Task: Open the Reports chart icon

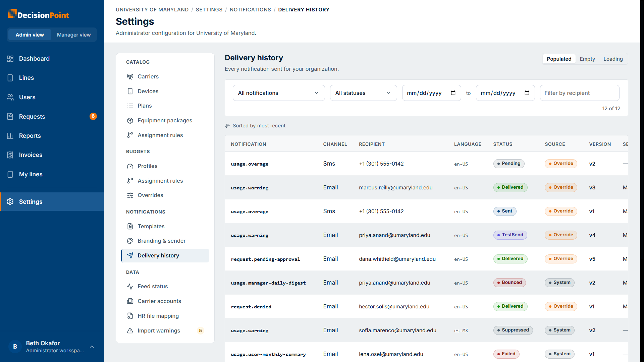Action: coord(10,136)
